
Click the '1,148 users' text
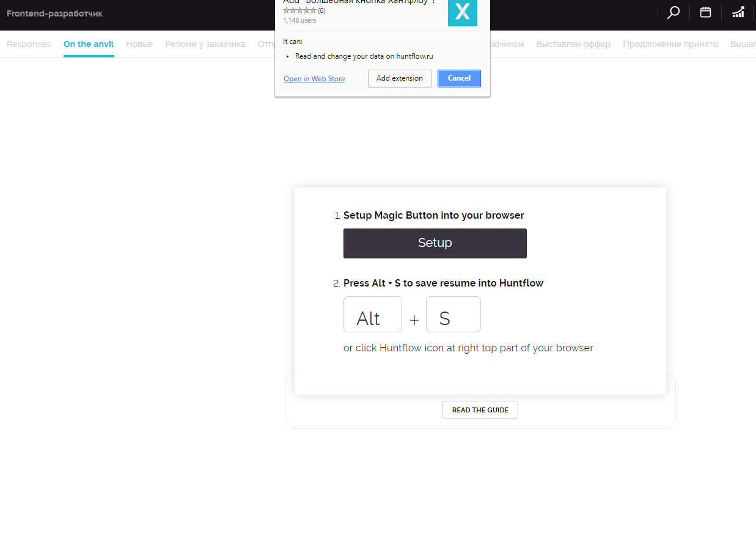(x=299, y=20)
